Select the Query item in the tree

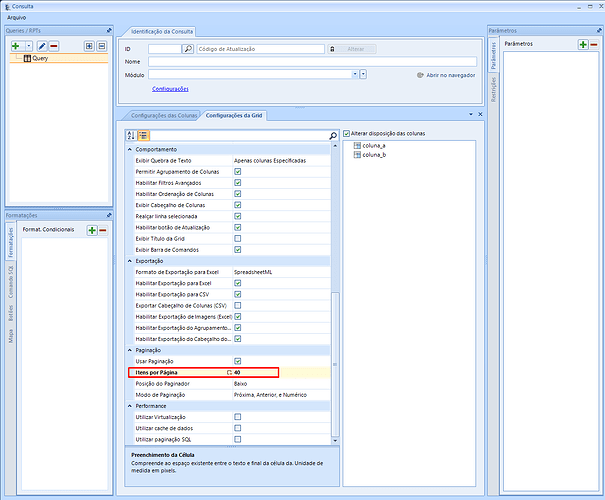pos(39,59)
